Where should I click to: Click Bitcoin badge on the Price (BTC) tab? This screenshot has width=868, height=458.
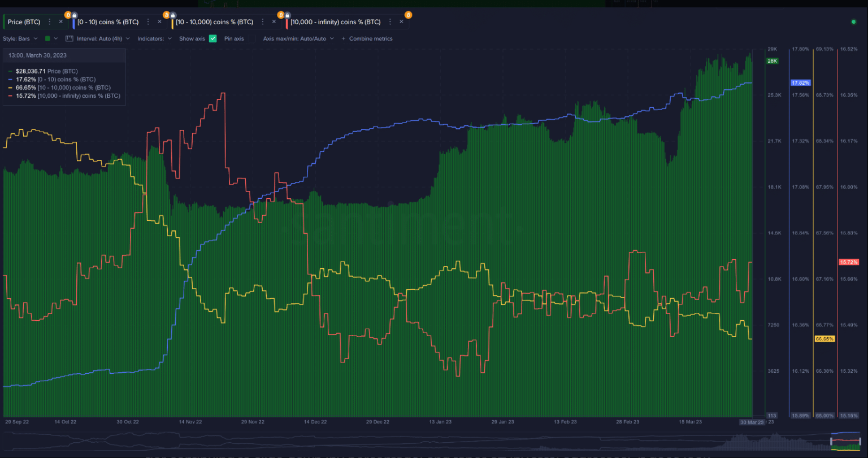(x=68, y=15)
